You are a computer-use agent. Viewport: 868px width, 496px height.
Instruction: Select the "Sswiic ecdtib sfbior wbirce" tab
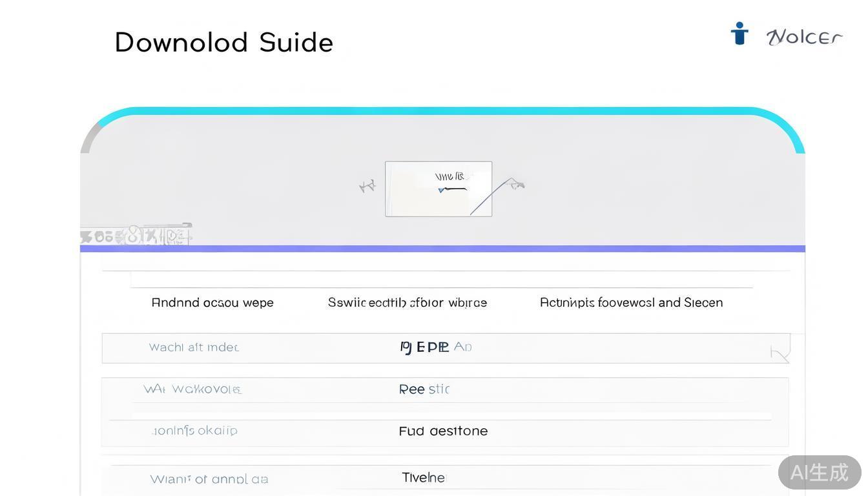click(408, 303)
